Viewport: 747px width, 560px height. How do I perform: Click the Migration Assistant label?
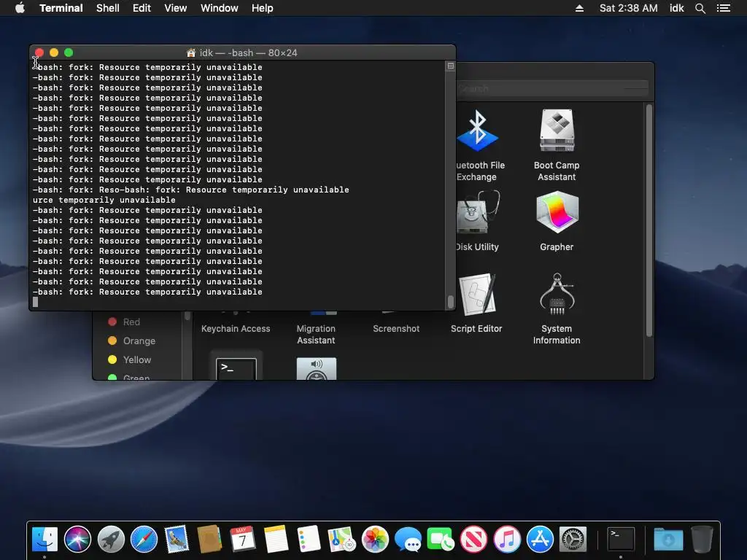pos(316,334)
